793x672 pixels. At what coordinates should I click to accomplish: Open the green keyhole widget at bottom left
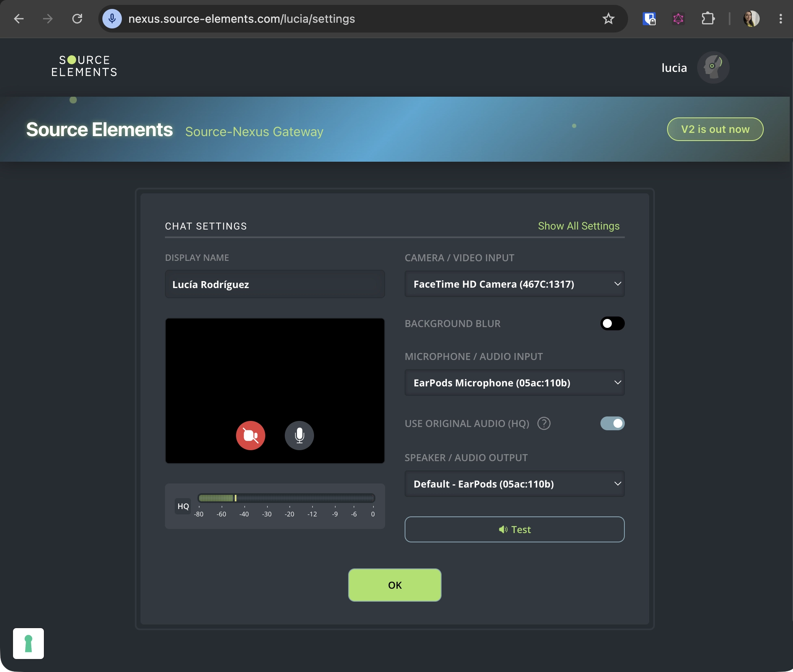click(28, 644)
